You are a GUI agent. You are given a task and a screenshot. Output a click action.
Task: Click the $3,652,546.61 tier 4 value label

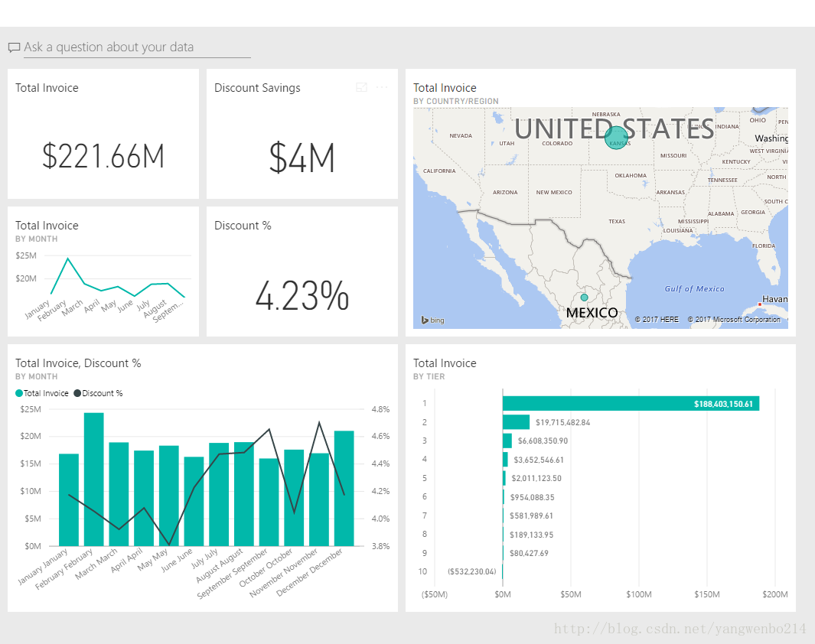pyautogui.click(x=539, y=460)
